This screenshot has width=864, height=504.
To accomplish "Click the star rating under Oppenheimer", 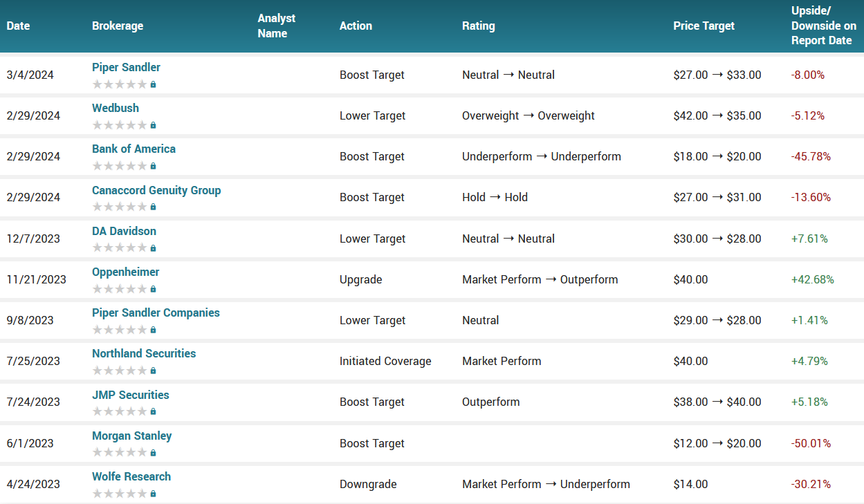I will (x=120, y=289).
